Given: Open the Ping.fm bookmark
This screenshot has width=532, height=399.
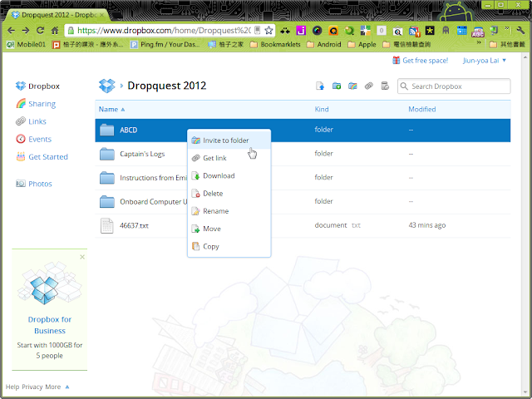Looking at the screenshot, I should [x=165, y=44].
